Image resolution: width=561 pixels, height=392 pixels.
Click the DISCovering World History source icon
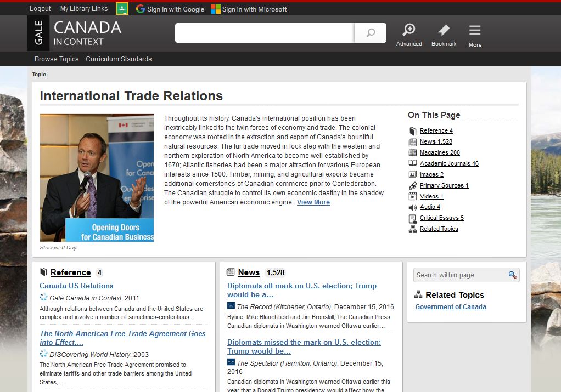tap(44, 354)
